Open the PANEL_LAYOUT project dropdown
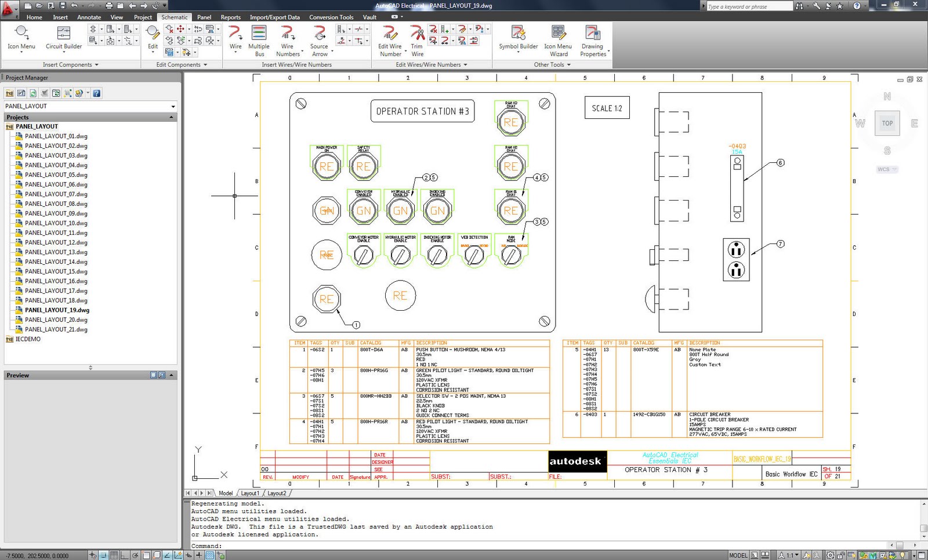The width and height of the screenshot is (928, 560). (172, 106)
